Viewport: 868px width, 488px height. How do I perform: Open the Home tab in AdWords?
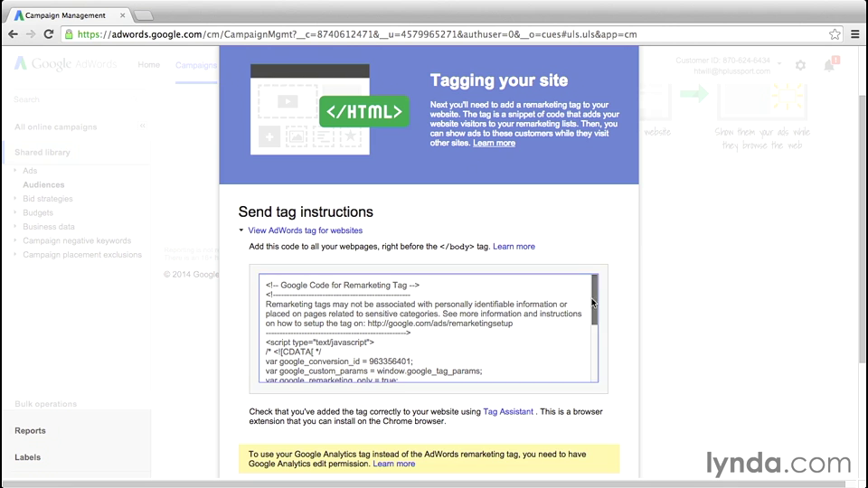point(149,65)
